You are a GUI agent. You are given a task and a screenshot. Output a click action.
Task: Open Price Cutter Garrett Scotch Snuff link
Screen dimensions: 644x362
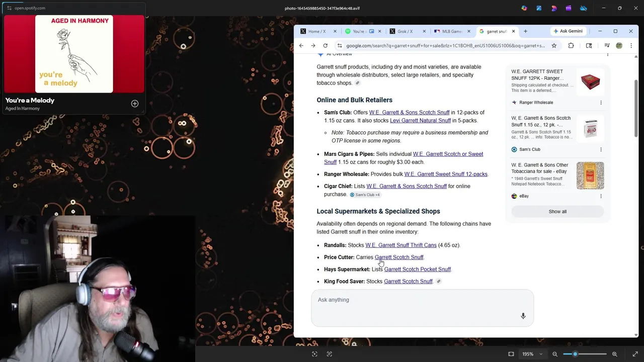coord(399,257)
